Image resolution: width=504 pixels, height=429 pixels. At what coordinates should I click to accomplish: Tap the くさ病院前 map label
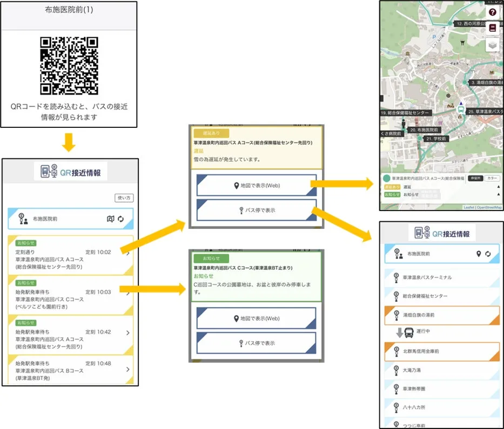tap(392, 134)
